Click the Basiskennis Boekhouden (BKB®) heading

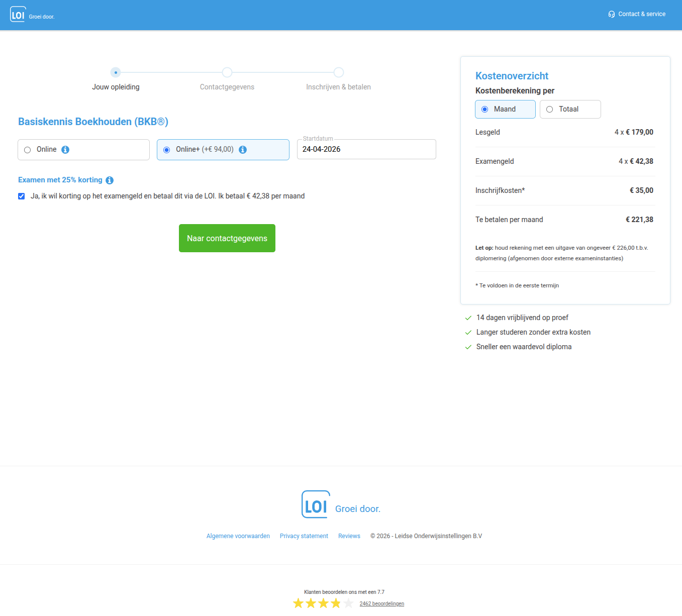(x=93, y=122)
